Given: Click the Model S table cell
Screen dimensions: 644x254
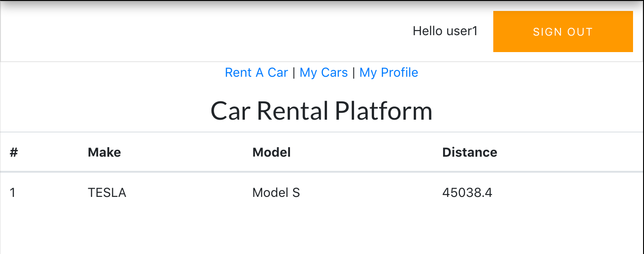Looking at the screenshot, I should (276, 193).
